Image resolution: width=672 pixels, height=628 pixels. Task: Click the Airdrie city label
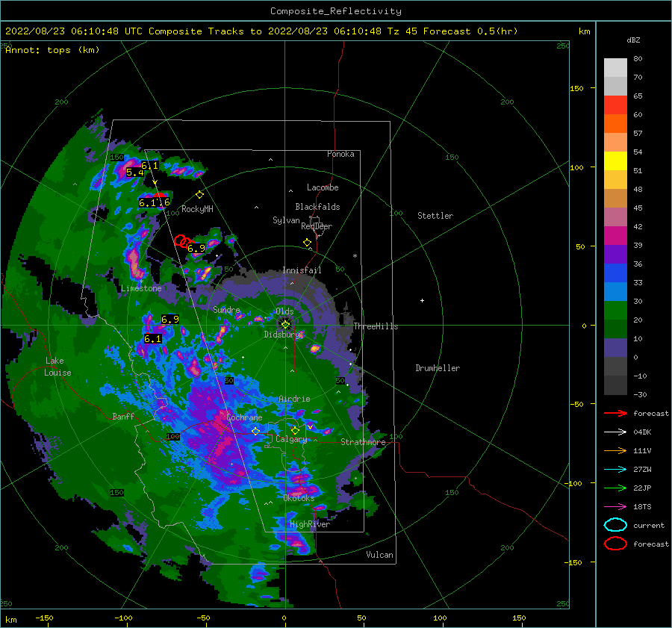[294, 399]
